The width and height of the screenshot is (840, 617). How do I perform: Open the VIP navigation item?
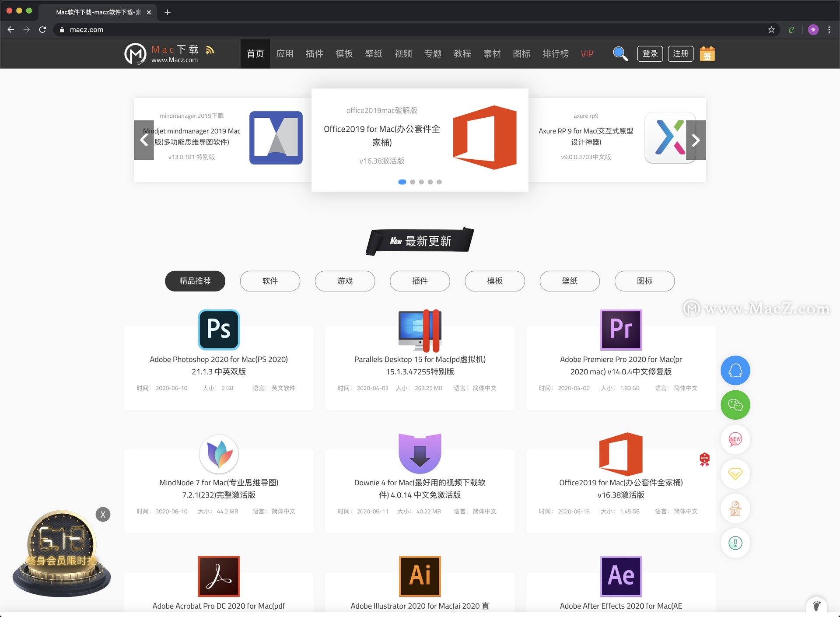(587, 54)
